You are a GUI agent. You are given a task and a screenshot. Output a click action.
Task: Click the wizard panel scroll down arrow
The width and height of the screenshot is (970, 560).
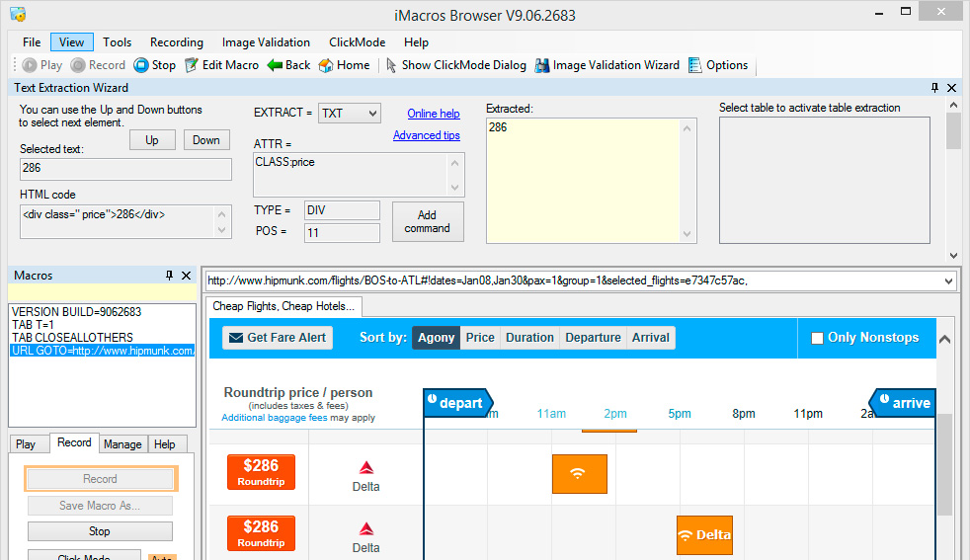pyautogui.click(x=953, y=255)
